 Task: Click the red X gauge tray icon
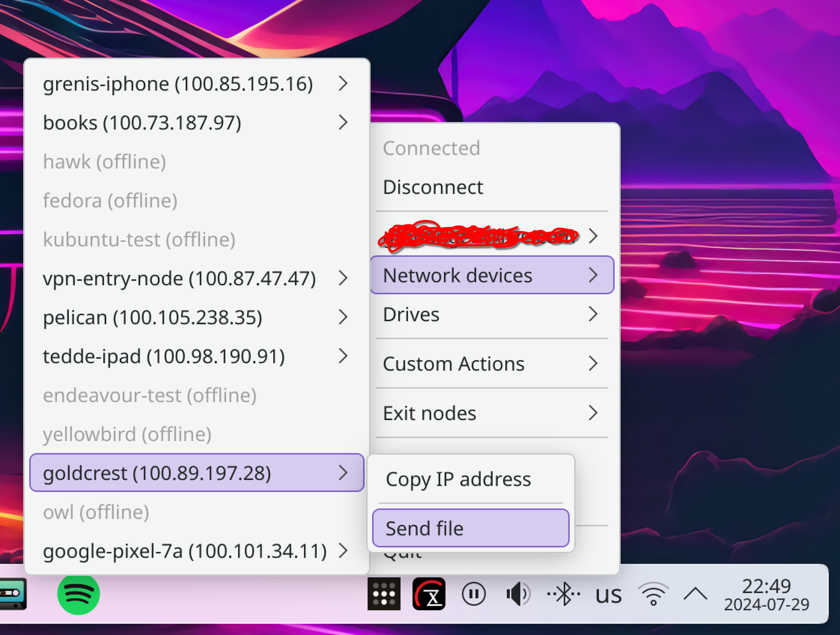[429, 594]
